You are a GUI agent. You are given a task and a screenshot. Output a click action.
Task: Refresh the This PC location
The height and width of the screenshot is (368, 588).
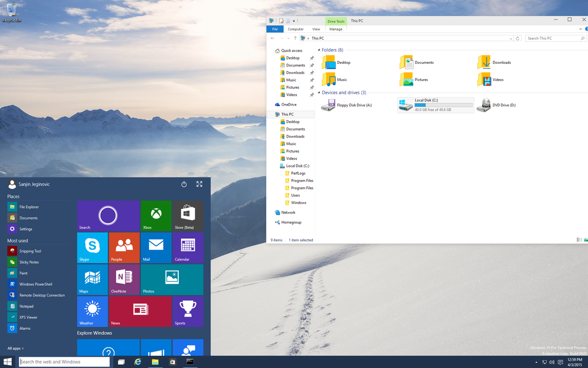518,38
